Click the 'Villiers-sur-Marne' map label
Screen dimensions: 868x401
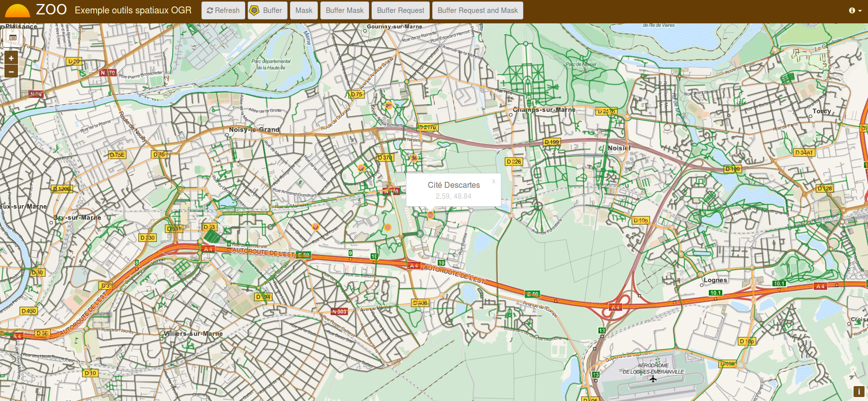[193, 334]
